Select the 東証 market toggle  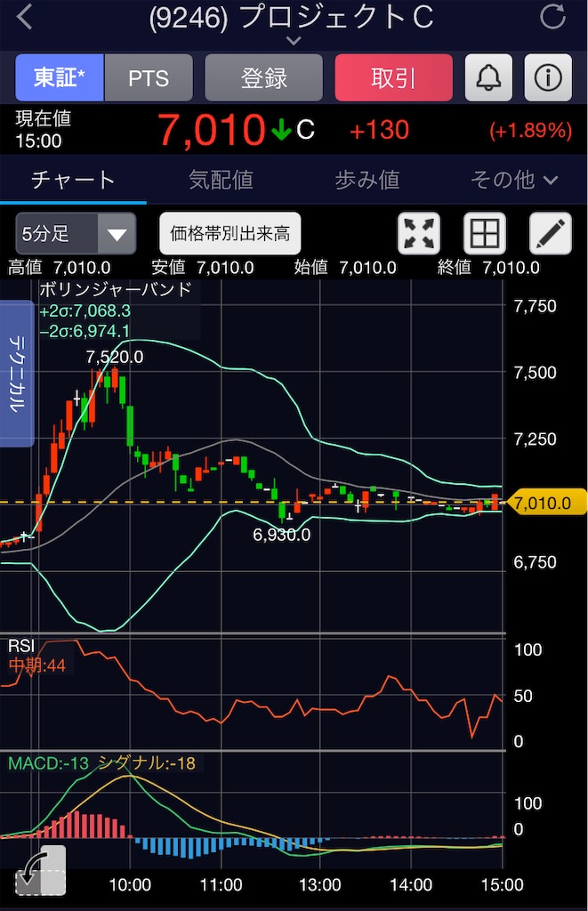(x=60, y=78)
